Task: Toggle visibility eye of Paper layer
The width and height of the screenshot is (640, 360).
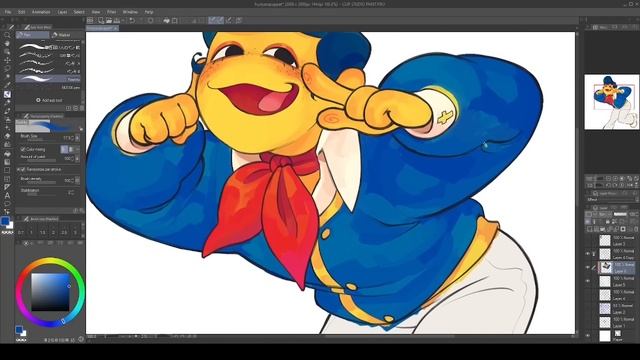Action: click(x=588, y=336)
